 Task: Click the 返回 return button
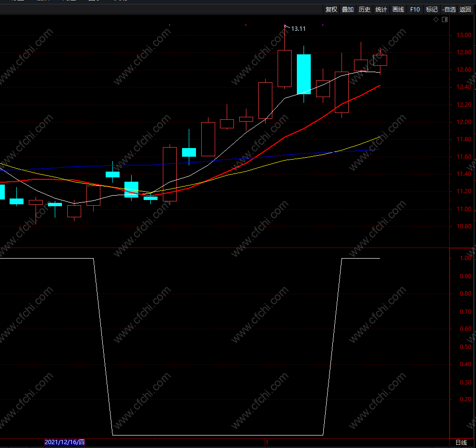tap(465, 10)
